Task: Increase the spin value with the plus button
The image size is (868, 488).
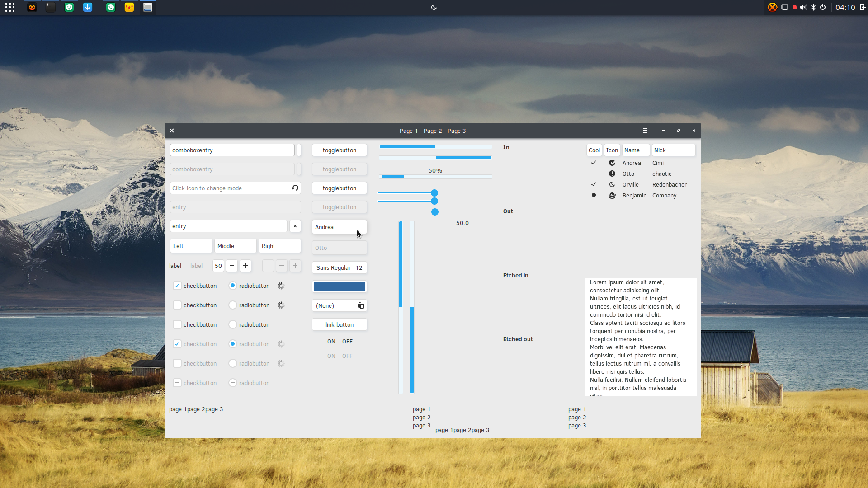Action: pyautogui.click(x=245, y=266)
